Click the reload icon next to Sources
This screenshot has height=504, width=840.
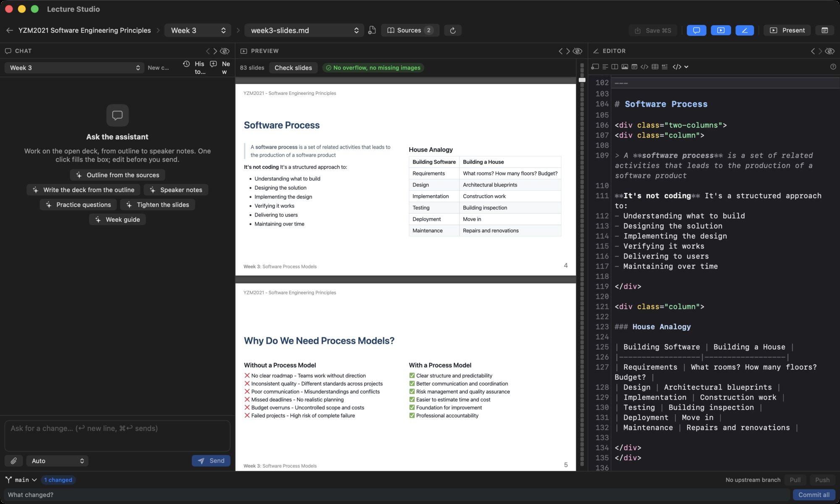(453, 30)
